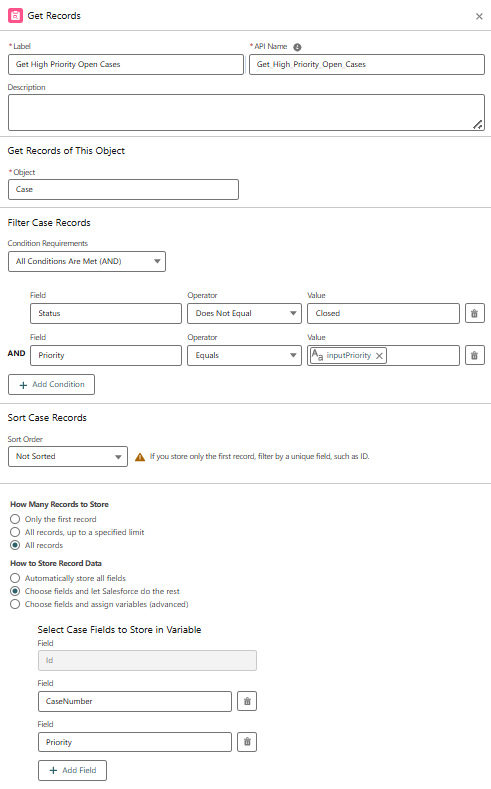Click the API Name input field
491x789 pixels.
(x=367, y=64)
